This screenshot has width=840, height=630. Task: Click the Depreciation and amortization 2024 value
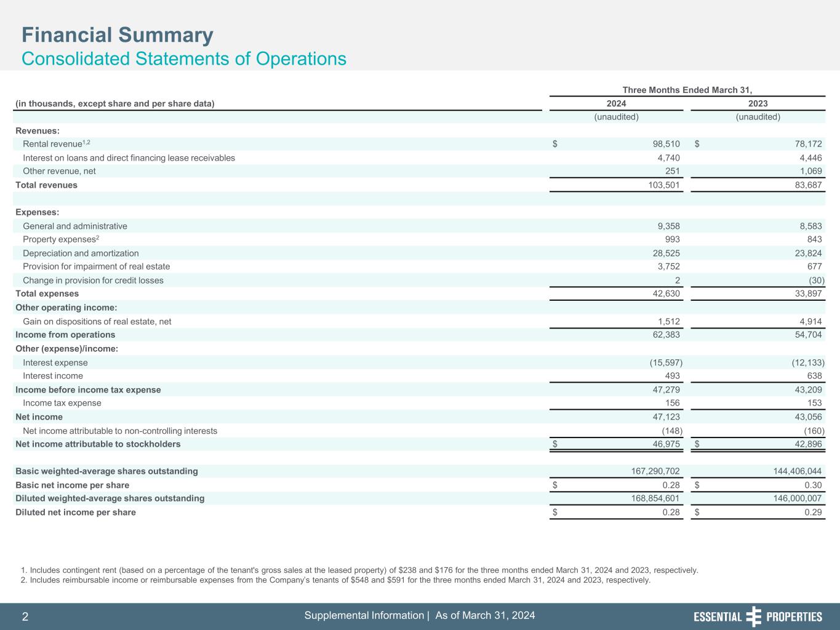[663, 253]
